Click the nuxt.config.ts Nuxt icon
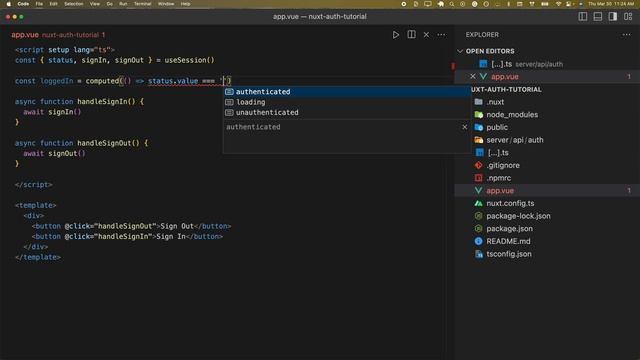The image size is (640, 360). click(478, 203)
